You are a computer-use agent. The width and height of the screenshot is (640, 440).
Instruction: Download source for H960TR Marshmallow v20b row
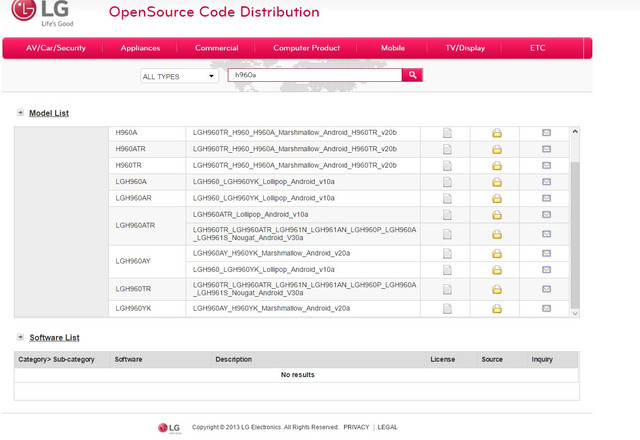[x=497, y=166]
